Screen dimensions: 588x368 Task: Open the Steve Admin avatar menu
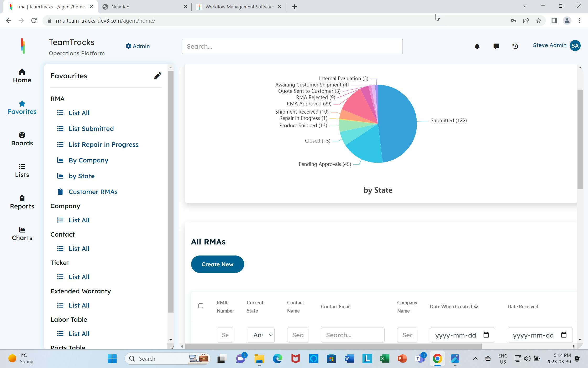[x=575, y=45]
